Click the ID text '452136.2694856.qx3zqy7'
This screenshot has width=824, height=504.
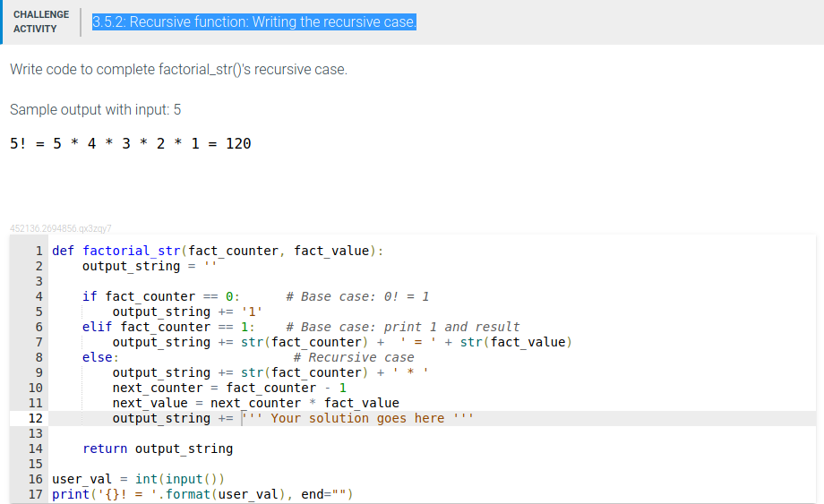60,228
